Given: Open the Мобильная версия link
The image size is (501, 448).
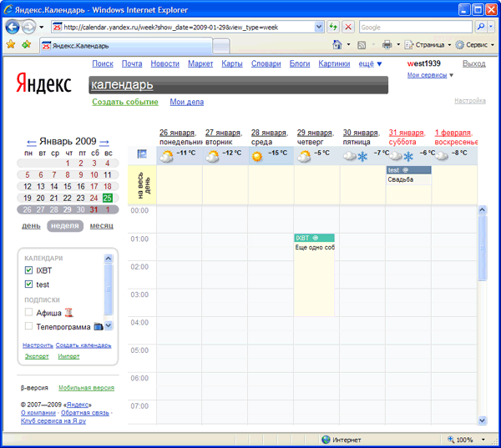Looking at the screenshot, I should (86, 388).
